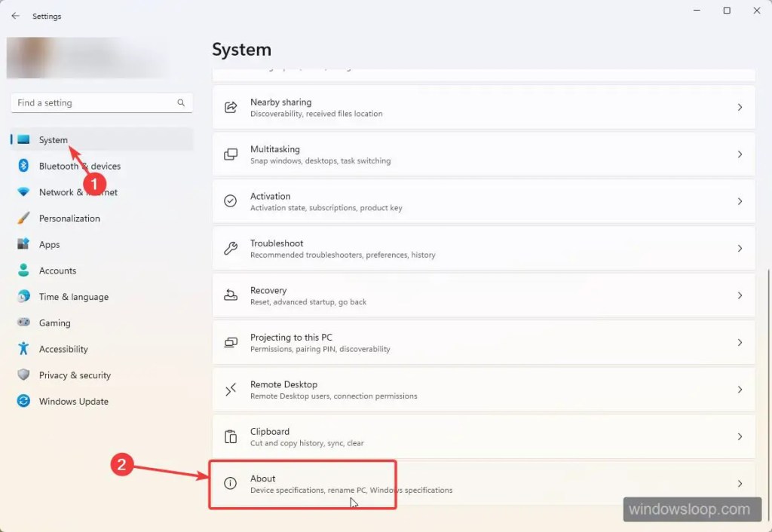This screenshot has height=532, width=772.
Task: Expand the Nearby sharing chevron
Action: pyautogui.click(x=740, y=108)
